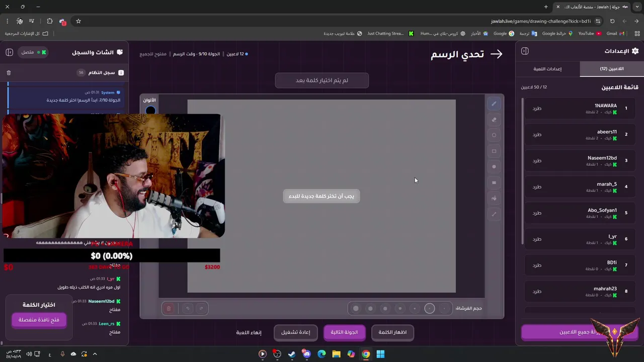644x362 pixels.
Task: Bookmark this page with the star icon
Action: coord(78,21)
